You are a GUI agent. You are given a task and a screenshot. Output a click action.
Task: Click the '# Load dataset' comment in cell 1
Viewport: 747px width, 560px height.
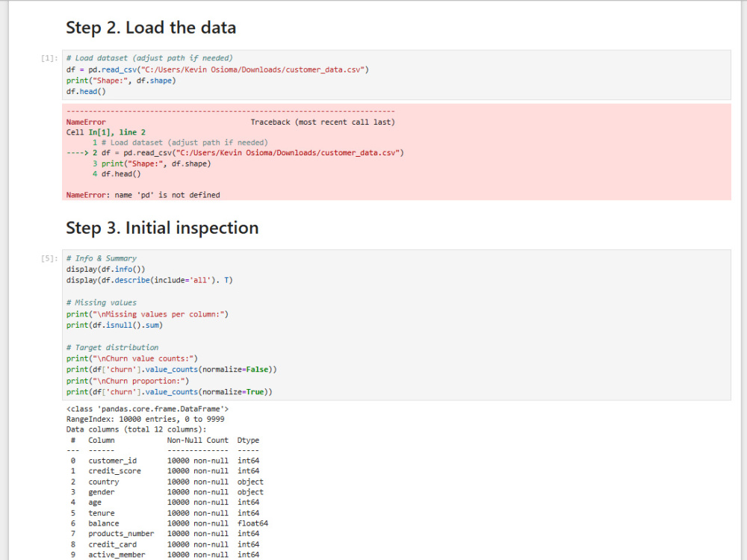tap(149, 58)
